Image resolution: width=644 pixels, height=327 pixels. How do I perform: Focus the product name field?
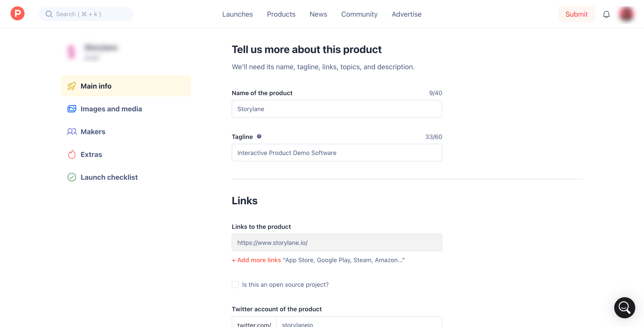coord(337,109)
